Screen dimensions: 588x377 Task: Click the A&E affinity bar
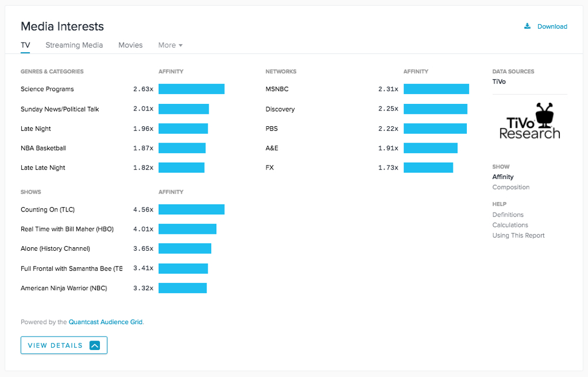[430, 148]
